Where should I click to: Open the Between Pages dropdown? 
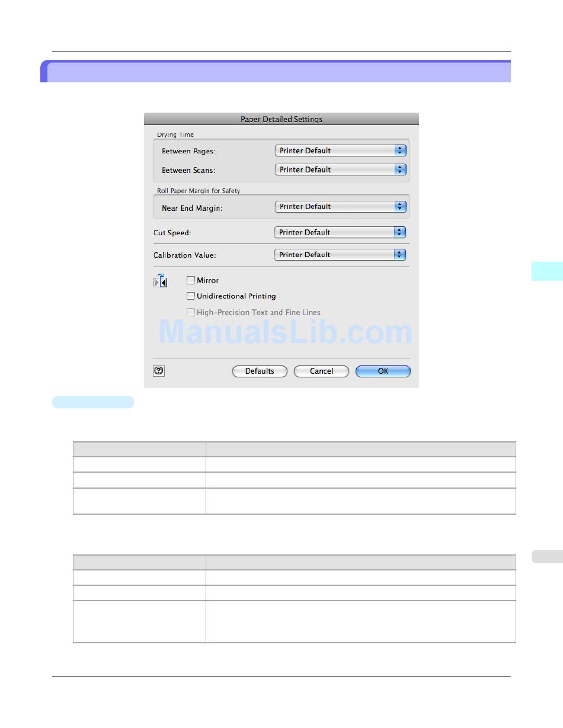tap(341, 150)
